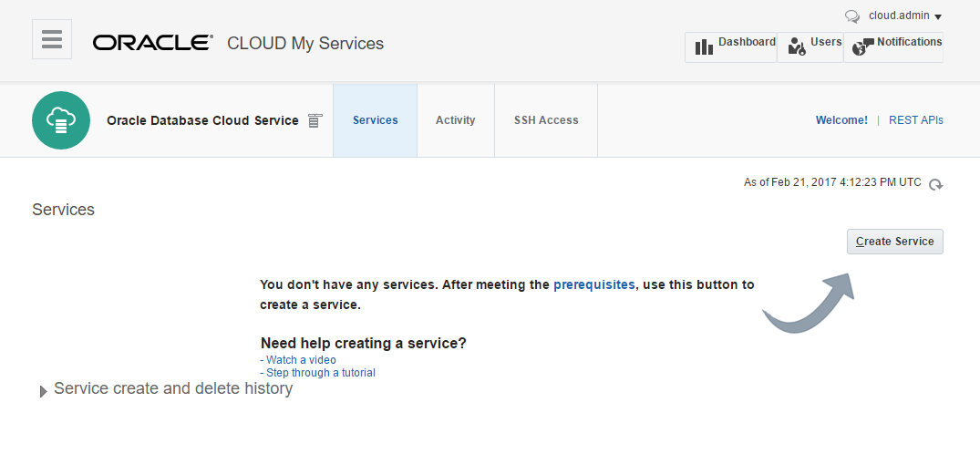Image resolution: width=980 pixels, height=475 pixels.
Task: Click the 'CLOUD My Services' title text
Action: pos(305,44)
